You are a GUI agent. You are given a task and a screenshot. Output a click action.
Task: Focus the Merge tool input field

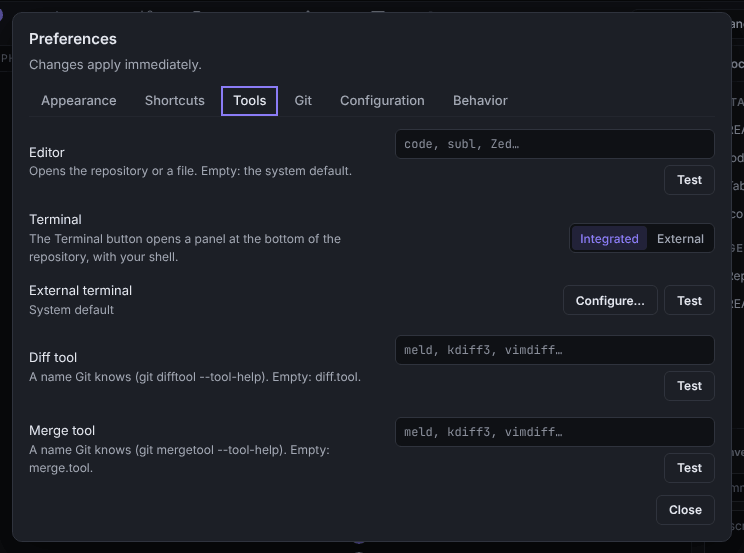(555, 432)
